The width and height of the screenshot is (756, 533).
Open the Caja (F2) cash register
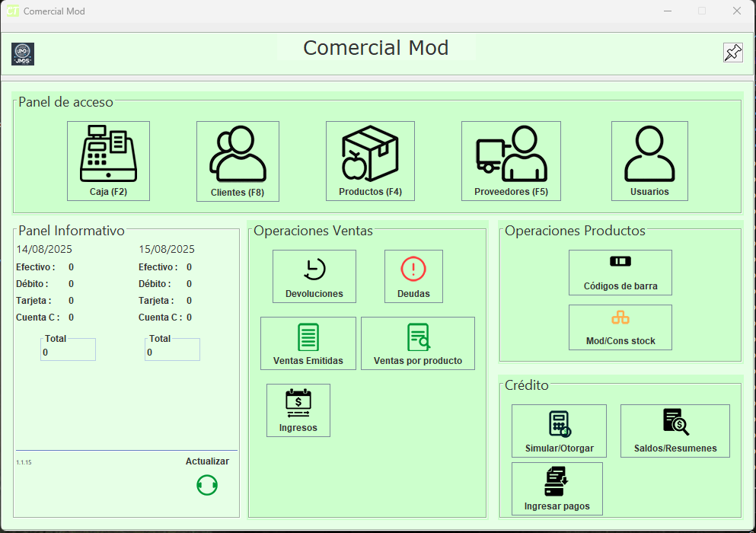[108, 161]
